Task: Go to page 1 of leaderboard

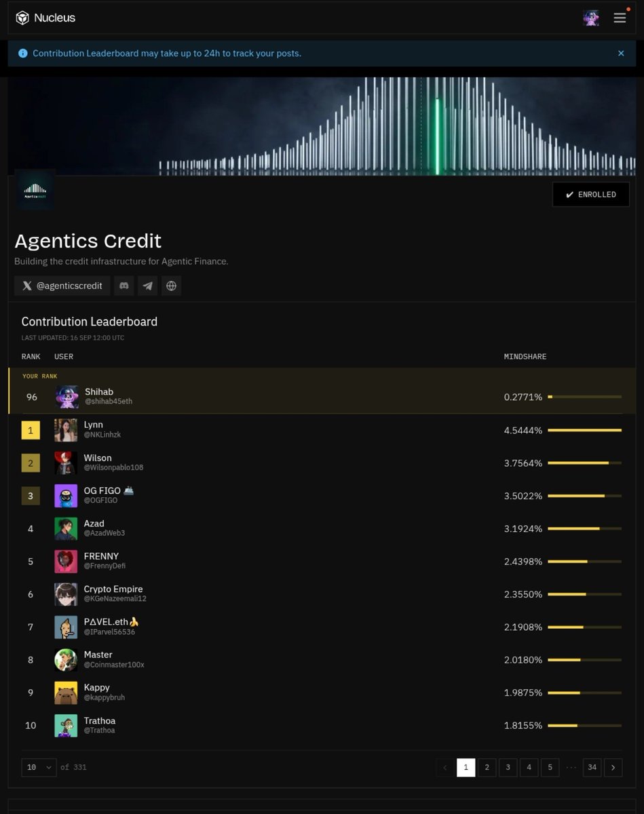Action: coord(466,767)
